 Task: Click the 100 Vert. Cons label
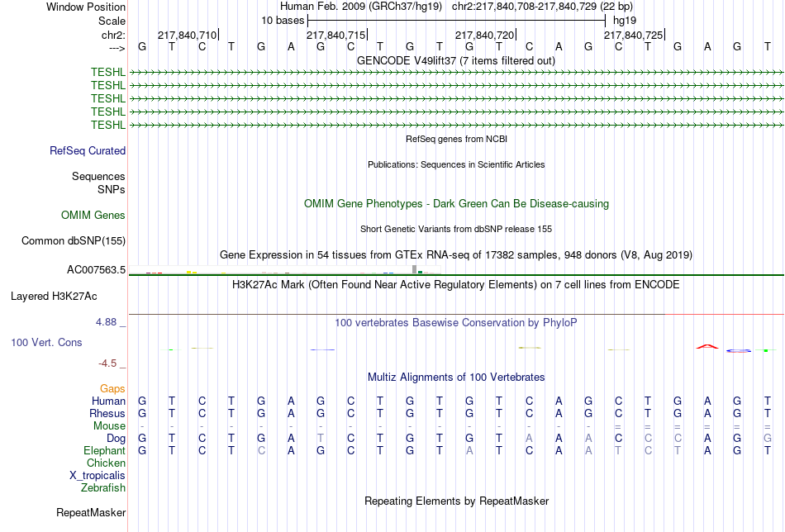pos(46,342)
